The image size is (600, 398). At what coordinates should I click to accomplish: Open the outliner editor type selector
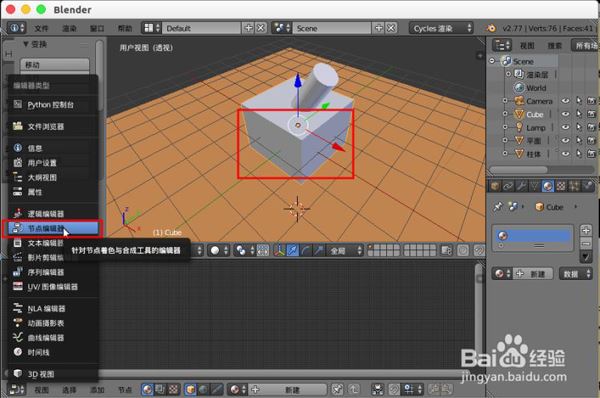(x=502, y=46)
